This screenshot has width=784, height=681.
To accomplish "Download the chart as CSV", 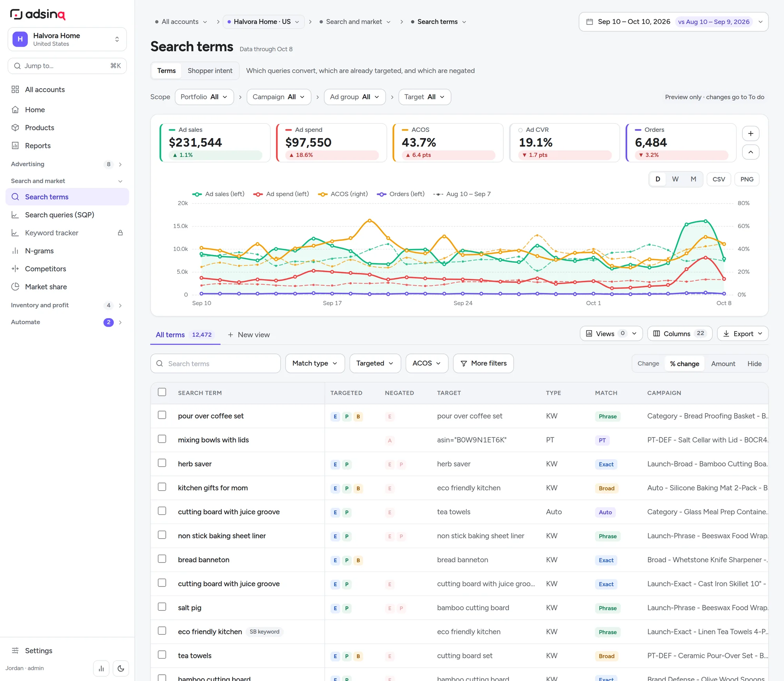I will [719, 179].
